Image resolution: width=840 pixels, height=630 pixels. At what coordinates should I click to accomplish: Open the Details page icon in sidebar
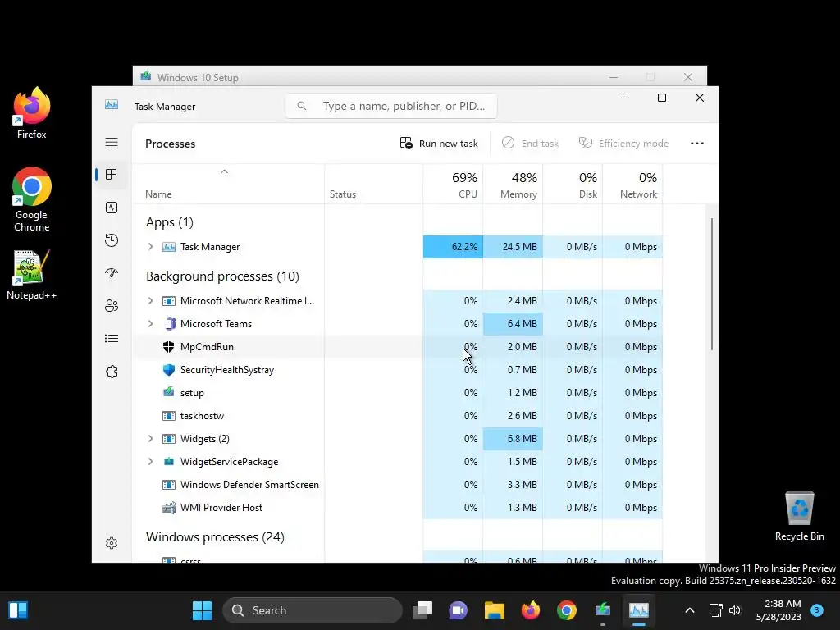click(112, 339)
